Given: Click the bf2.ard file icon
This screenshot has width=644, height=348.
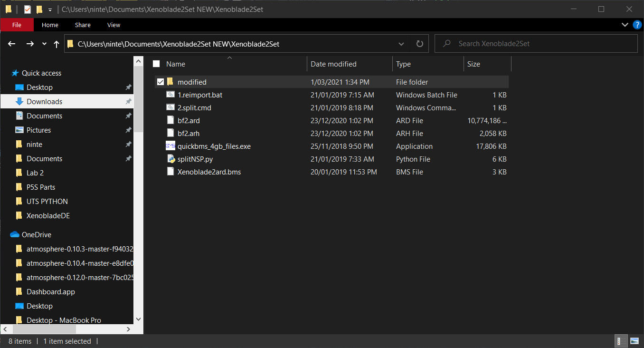Looking at the screenshot, I should (x=170, y=120).
